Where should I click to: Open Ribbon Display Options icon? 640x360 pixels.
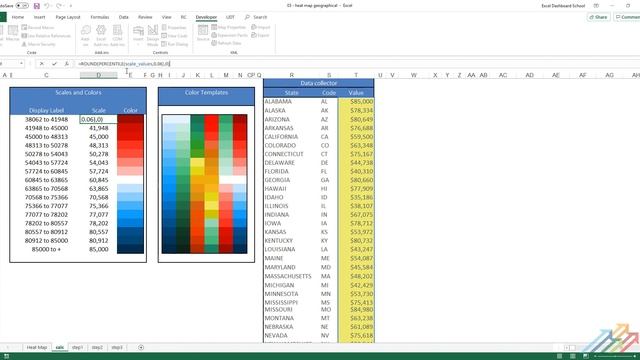(596, 6)
